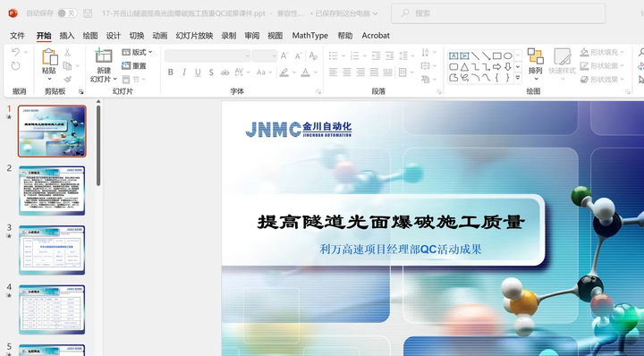Toggle Align Right paragraph
644x356 pixels.
pos(360,72)
